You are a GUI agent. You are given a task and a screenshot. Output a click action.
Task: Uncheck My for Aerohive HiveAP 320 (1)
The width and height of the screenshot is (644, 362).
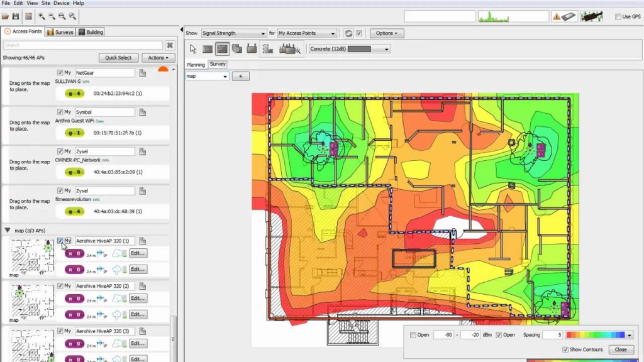(60, 241)
